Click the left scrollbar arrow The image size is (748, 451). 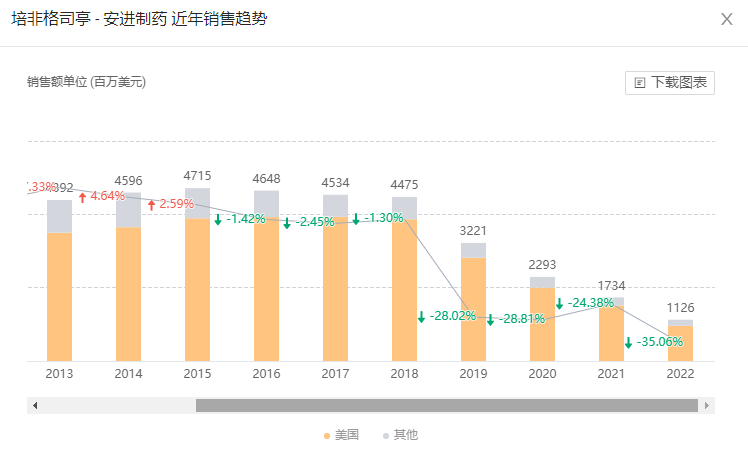(35, 406)
